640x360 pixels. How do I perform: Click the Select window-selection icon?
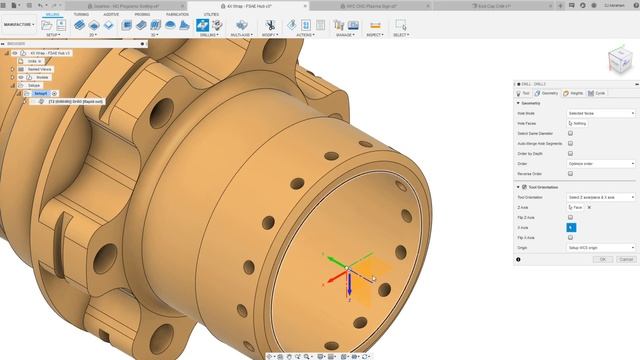(401, 25)
